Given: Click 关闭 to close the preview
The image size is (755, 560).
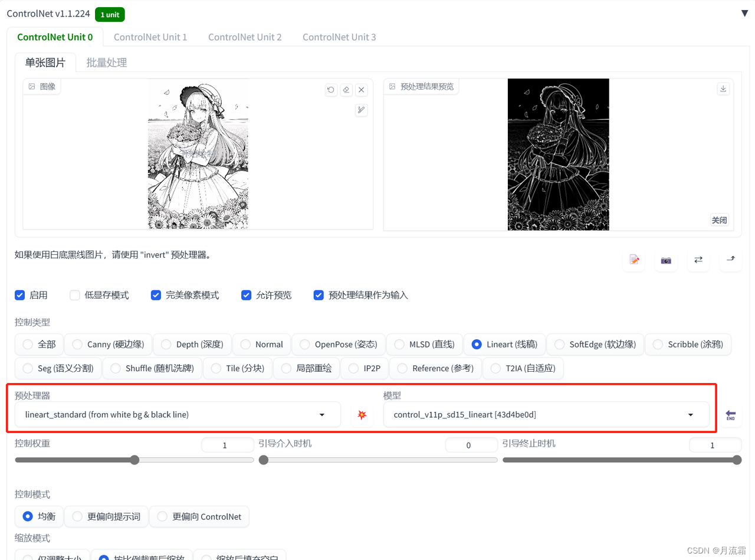Looking at the screenshot, I should [719, 220].
